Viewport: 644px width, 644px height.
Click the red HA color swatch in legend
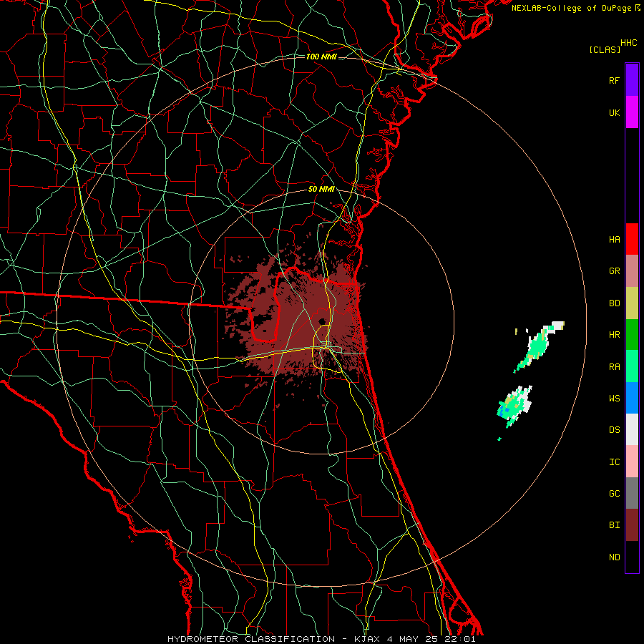(632, 239)
